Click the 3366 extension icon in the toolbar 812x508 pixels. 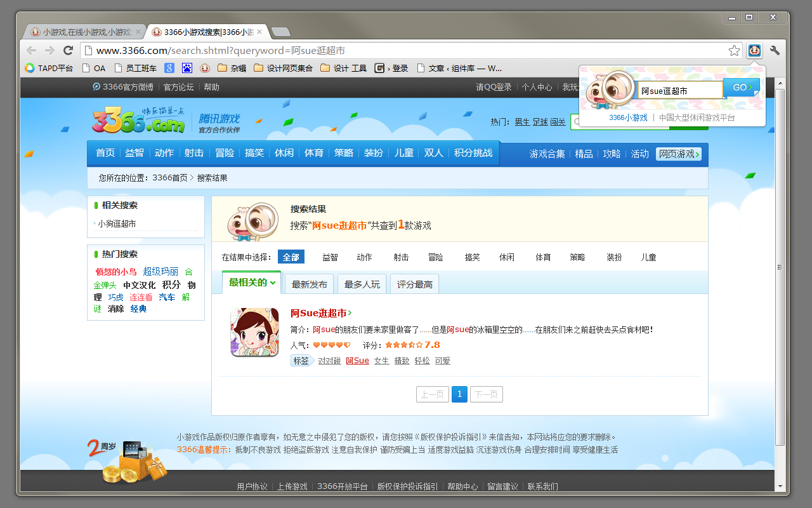754,51
